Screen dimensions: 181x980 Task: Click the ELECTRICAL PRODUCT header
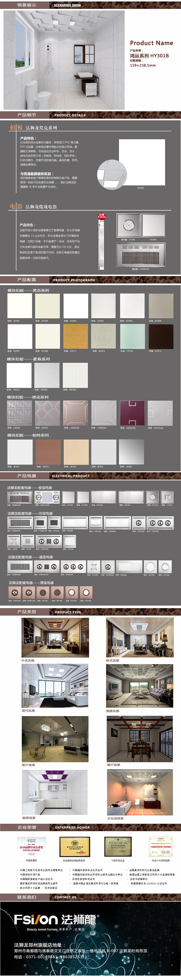point(71,476)
